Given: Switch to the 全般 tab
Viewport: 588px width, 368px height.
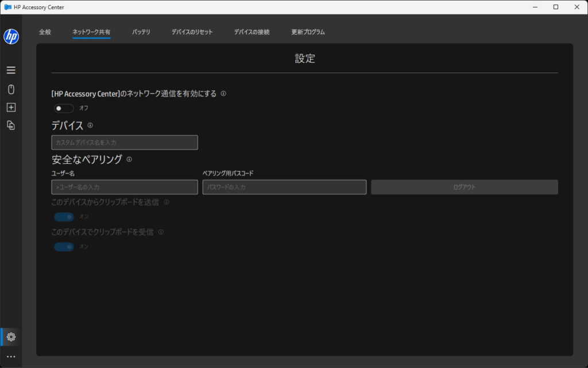Looking at the screenshot, I should 45,32.
